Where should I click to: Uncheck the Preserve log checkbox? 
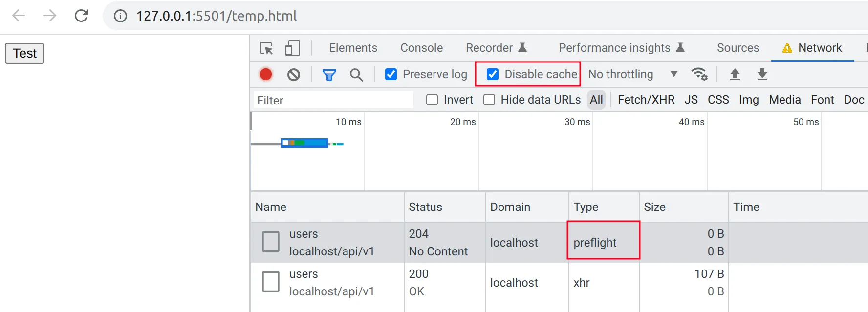point(391,74)
